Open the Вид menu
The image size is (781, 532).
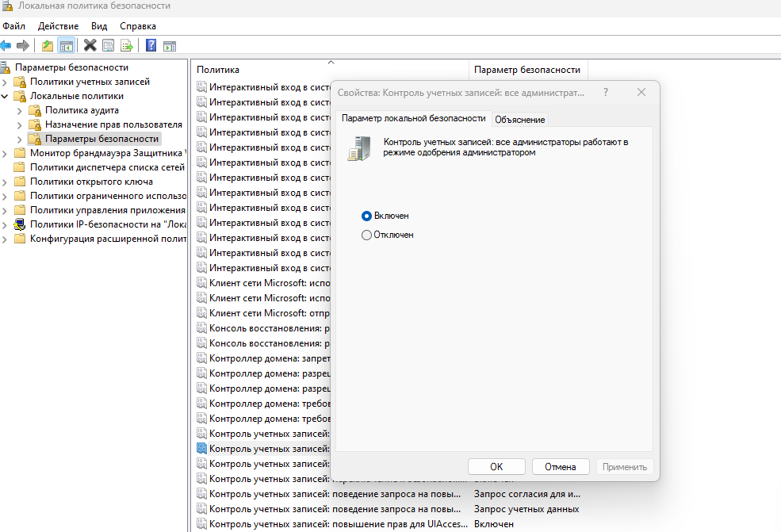pos(99,26)
